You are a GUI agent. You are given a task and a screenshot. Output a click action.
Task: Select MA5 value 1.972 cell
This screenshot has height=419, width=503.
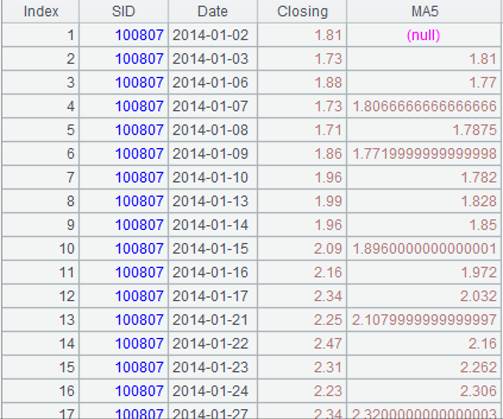click(x=424, y=272)
